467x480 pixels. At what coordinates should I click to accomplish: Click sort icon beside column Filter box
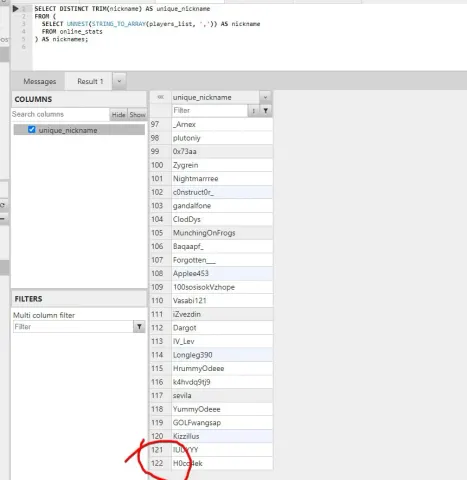[254, 111]
